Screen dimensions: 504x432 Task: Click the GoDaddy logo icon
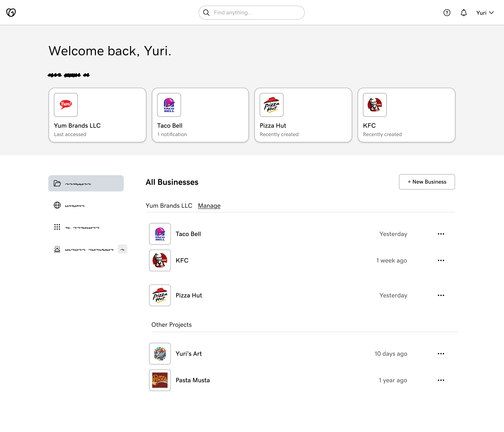(x=11, y=12)
